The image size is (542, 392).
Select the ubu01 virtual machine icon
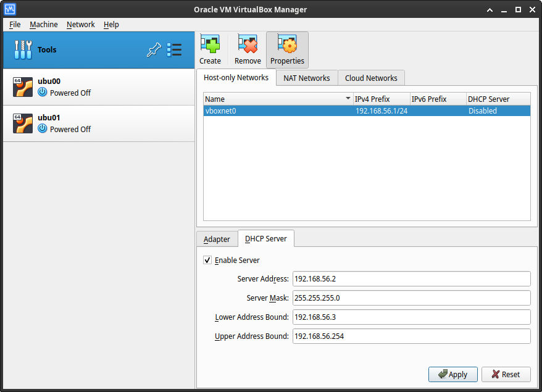tap(23, 123)
